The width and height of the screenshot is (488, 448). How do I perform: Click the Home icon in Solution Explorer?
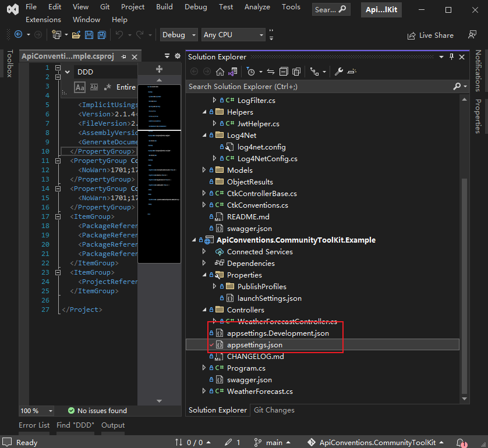[219, 71]
